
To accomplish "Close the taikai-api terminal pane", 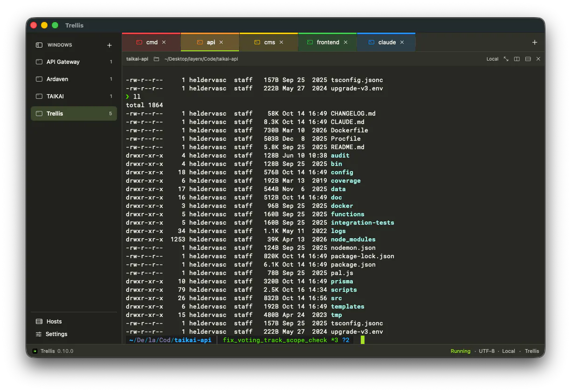I will (x=538, y=59).
